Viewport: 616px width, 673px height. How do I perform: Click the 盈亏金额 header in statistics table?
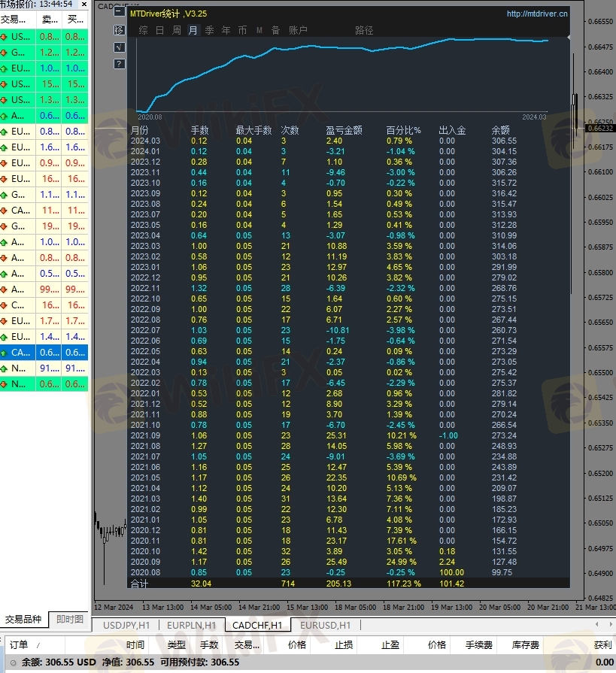[x=344, y=130]
